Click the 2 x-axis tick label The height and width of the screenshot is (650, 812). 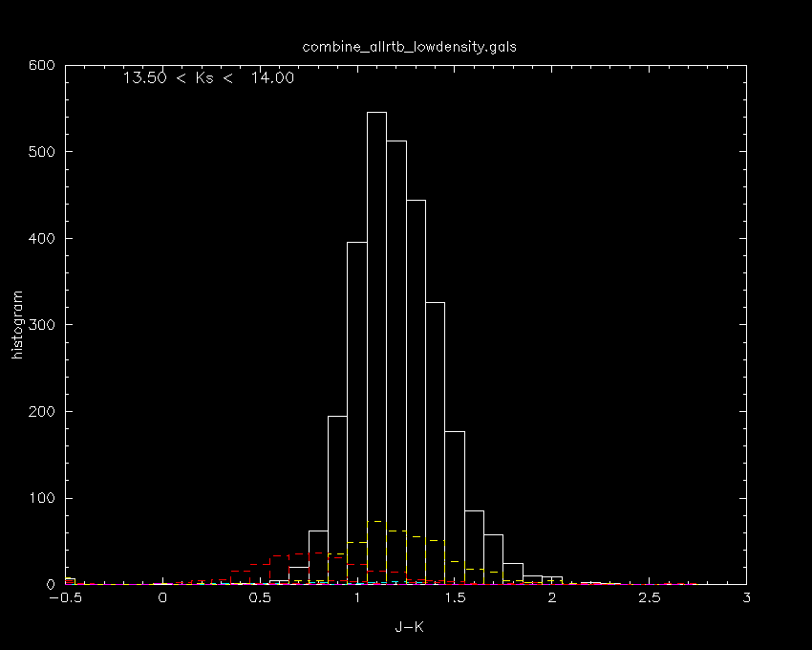(552, 597)
